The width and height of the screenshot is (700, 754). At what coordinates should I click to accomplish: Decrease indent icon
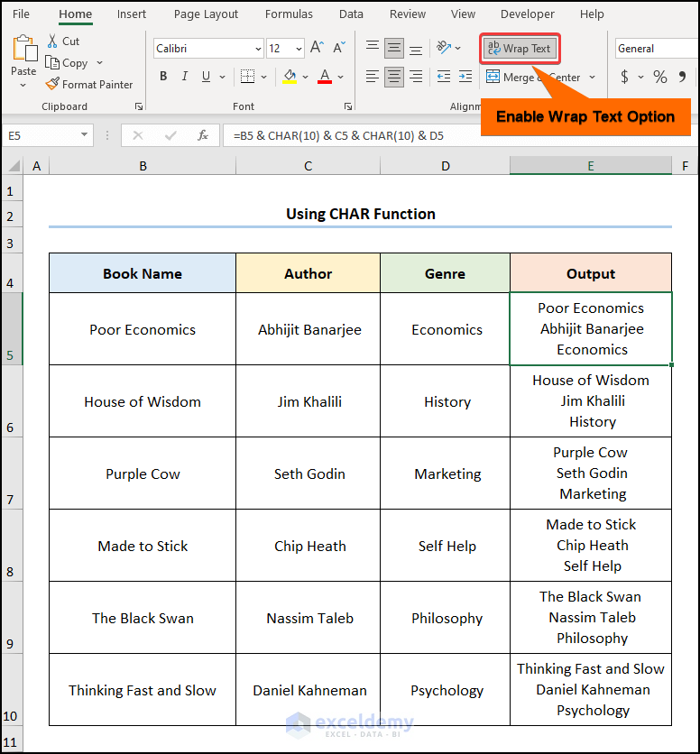444,77
